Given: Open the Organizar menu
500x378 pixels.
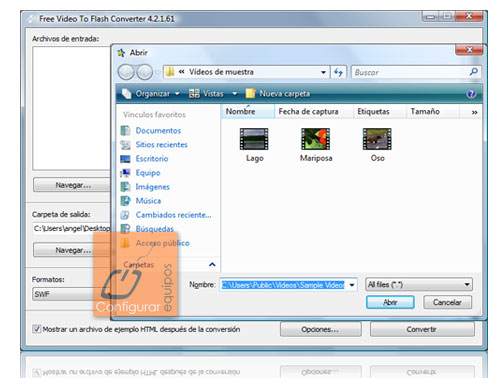Looking at the screenshot, I should click(x=151, y=94).
